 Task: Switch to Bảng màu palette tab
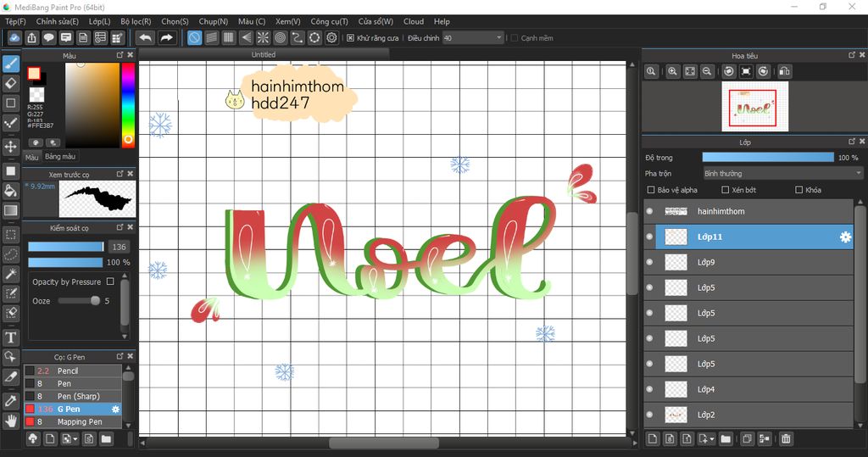(x=60, y=157)
